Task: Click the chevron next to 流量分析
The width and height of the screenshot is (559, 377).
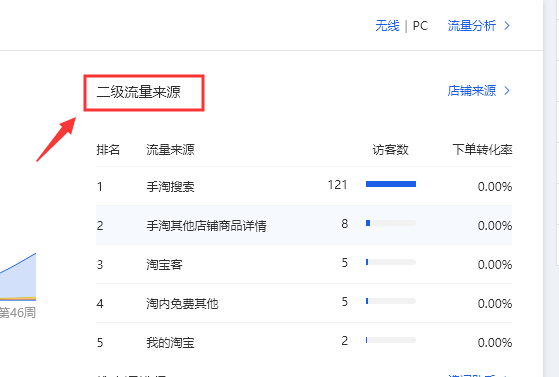Action: (507, 26)
